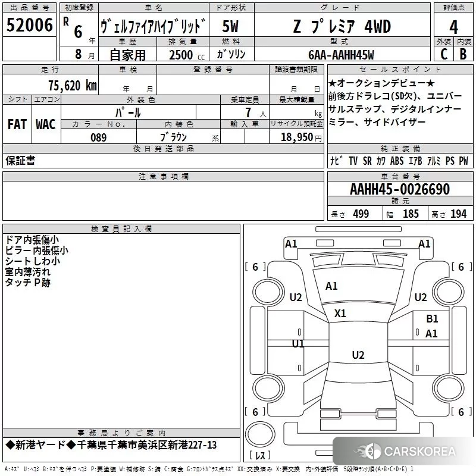Select the exterior color パール
This screenshot has height=476, width=476.
[x=128, y=112]
